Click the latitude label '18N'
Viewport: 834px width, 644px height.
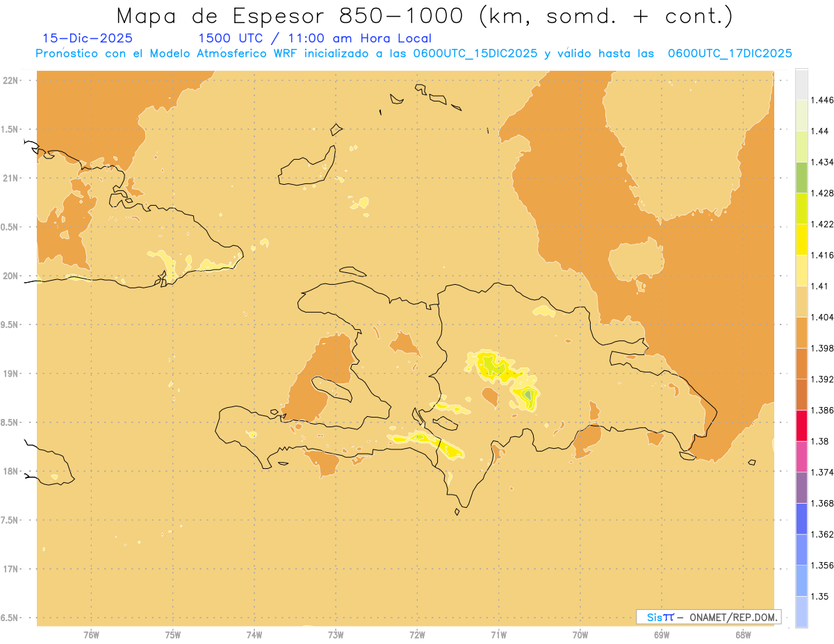click(10, 472)
